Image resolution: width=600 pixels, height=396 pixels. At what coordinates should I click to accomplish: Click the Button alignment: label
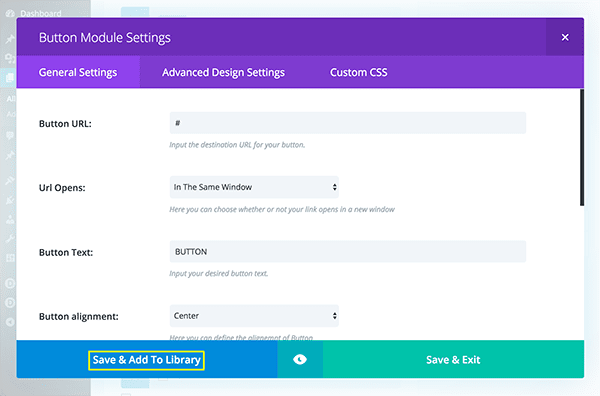78,317
